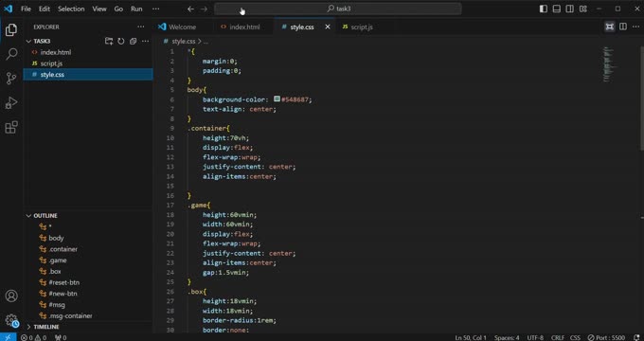Jump to #reset-btn in the outline

click(x=64, y=282)
